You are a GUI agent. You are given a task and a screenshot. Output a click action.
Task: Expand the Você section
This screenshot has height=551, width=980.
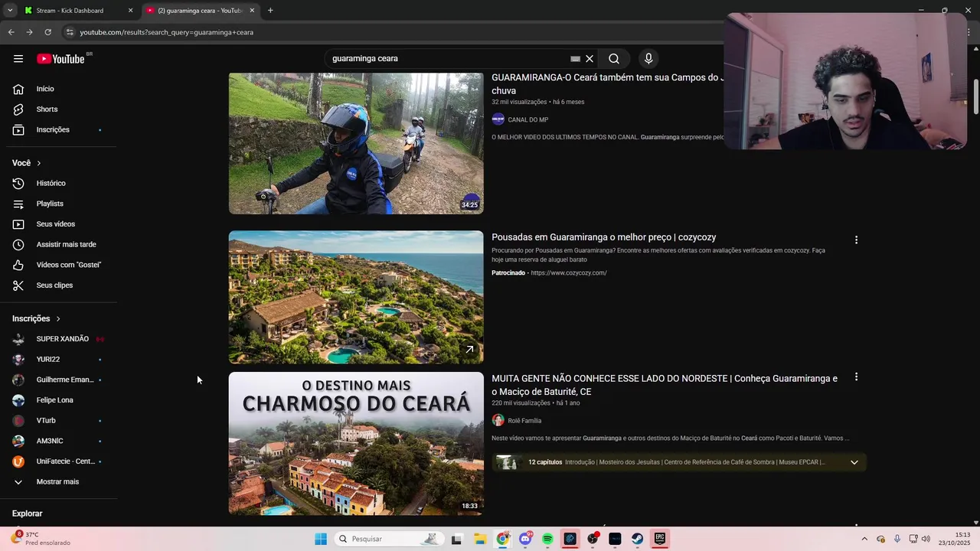(x=27, y=163)
